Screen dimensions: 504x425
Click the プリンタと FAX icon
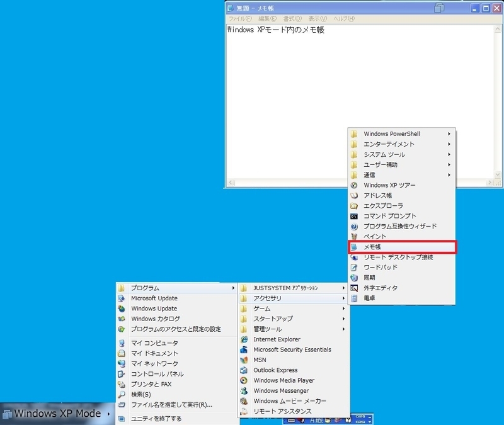[x=121, y=384]
